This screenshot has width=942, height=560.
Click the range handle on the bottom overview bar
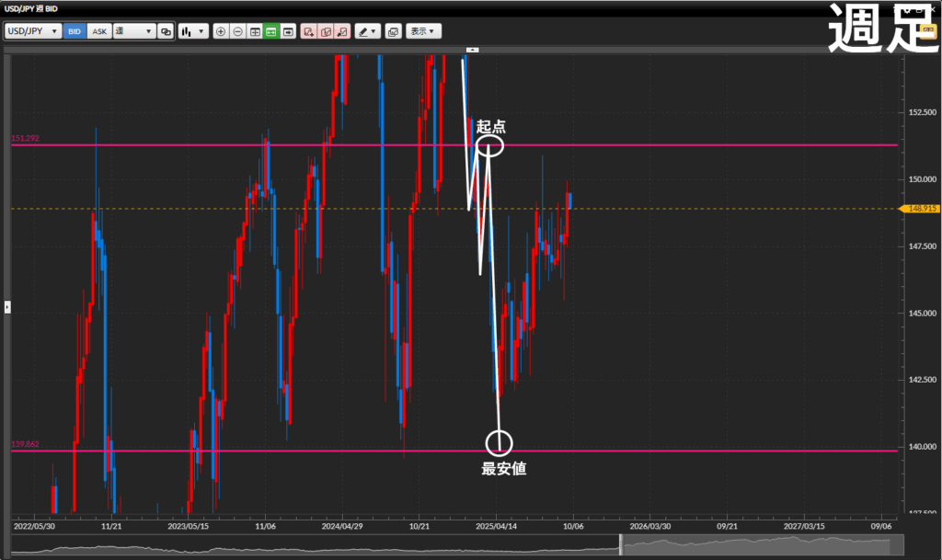pyautogui.click(x=621, y=544)
